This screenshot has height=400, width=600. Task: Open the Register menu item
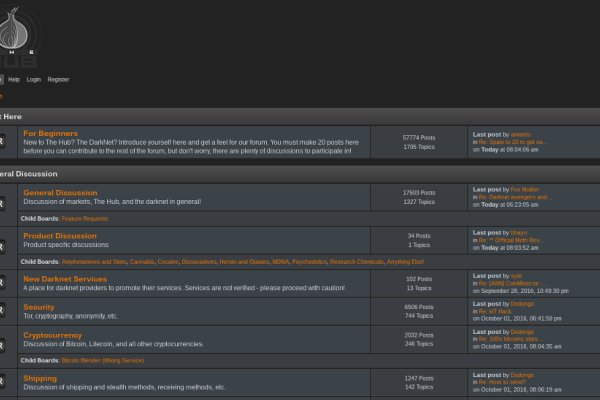click(59, 79)
